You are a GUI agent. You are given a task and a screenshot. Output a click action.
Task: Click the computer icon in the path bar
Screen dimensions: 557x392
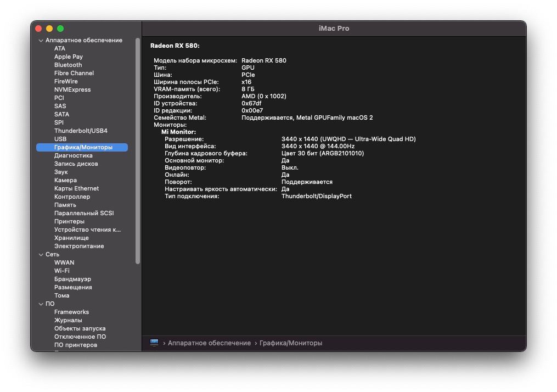(x=154, y=343)
